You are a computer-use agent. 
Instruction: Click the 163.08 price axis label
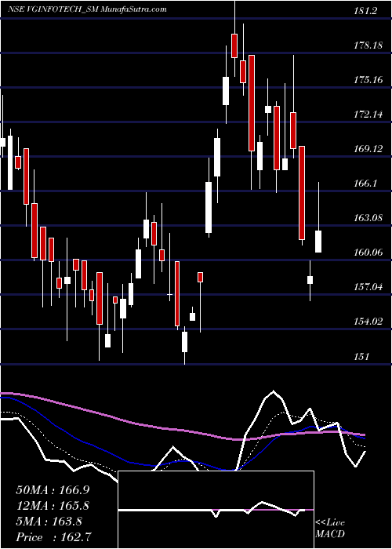(368, 218)
